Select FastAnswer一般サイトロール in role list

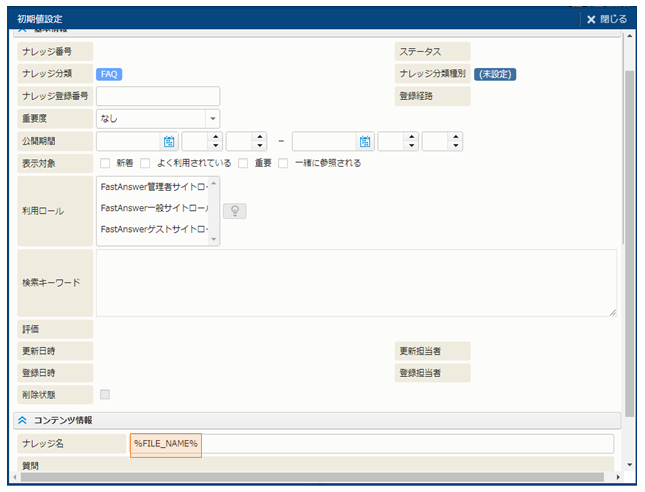pyautogui.click(x=154, y=208)
